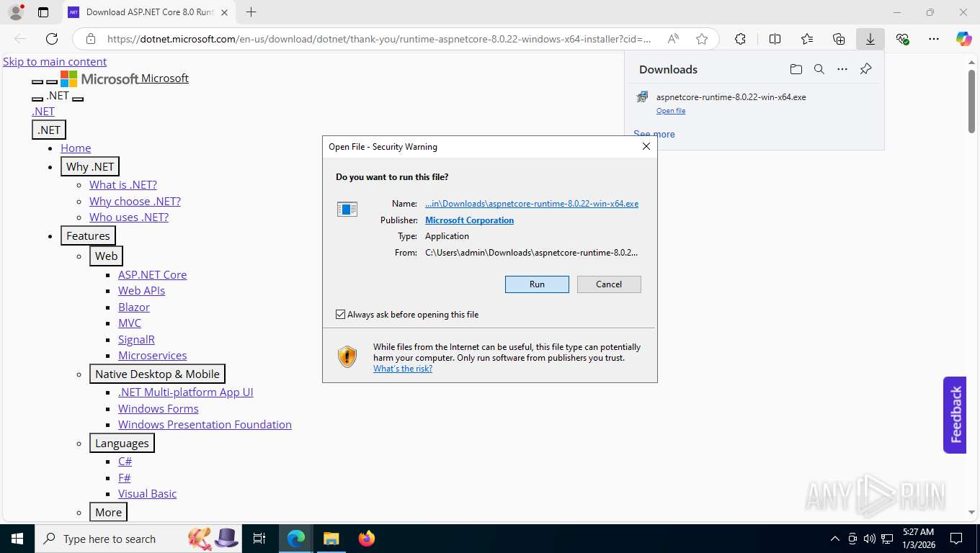Open the tab actions menu icon
The image size is (980, 553).
[43, 12]
